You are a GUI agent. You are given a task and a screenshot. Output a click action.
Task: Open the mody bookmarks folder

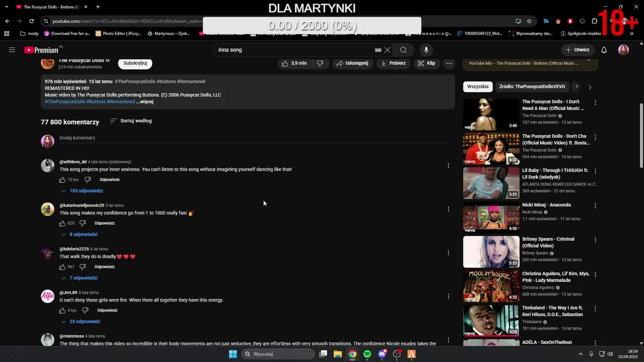tap(29, 34)
